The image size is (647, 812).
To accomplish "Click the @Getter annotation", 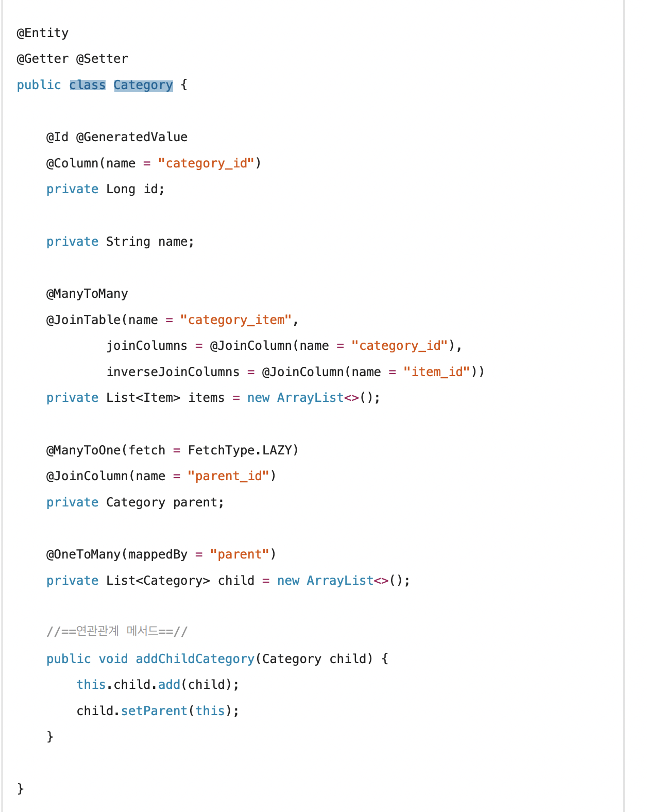I will [43, 59].
